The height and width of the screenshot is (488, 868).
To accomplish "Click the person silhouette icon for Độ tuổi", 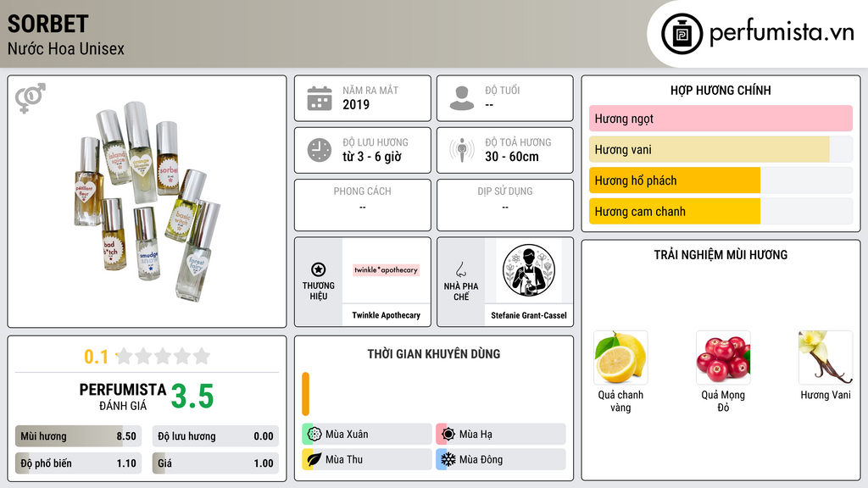I will pyautogui.click(x=462, y=98).
